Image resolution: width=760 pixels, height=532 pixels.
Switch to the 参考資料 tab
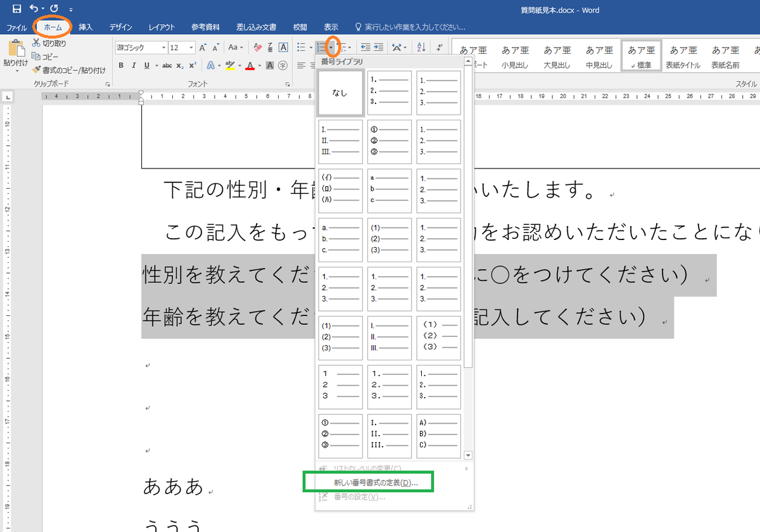point(206,27)
